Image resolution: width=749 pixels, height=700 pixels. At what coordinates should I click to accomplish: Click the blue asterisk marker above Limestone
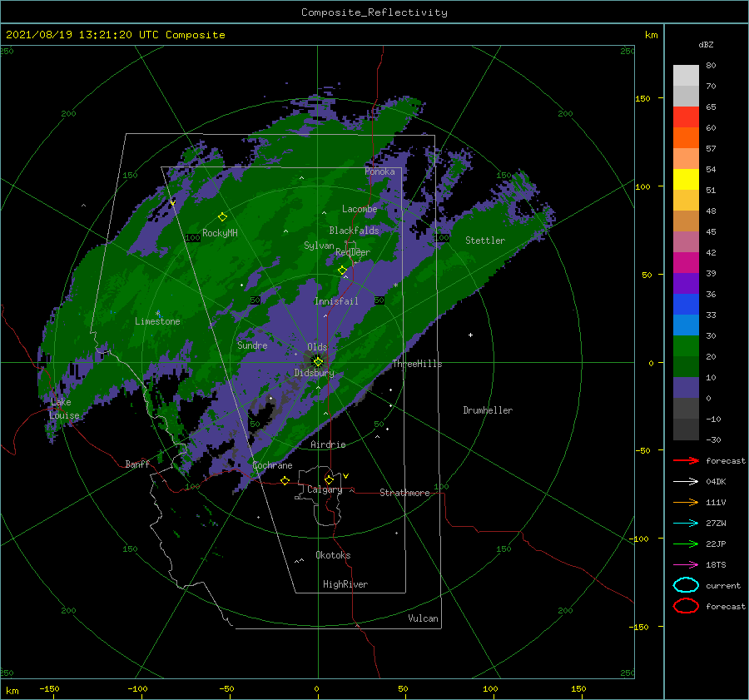coord(157,313)
